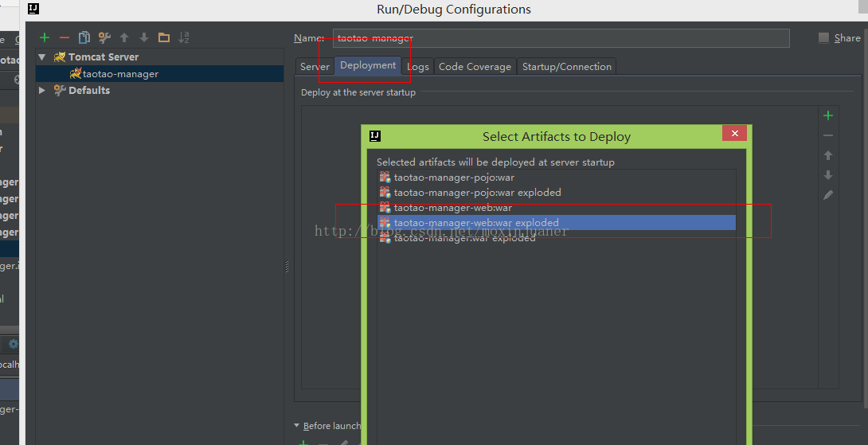Select artifact taotao-manager-web:war
This screenshot has width=868, height=445.
pos(557,208)
